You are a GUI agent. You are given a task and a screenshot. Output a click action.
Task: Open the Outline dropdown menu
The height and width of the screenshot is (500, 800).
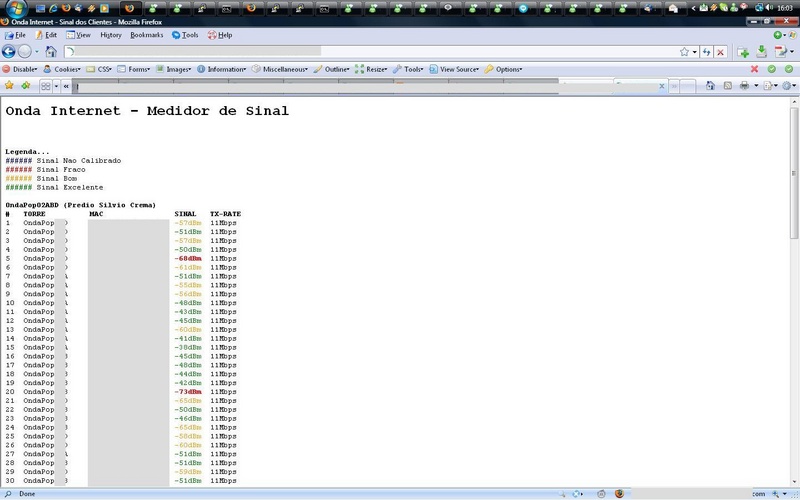[x=332, y=69]
